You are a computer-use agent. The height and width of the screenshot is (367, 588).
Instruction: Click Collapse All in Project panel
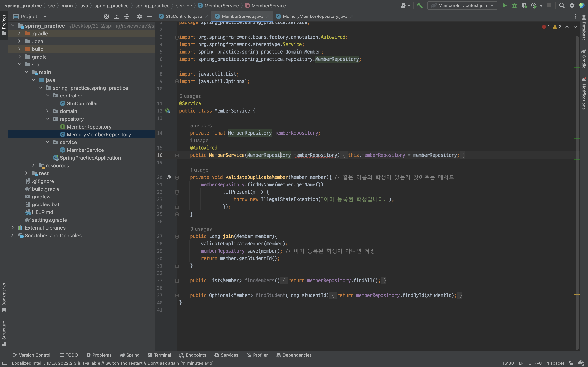click(127, 17)
